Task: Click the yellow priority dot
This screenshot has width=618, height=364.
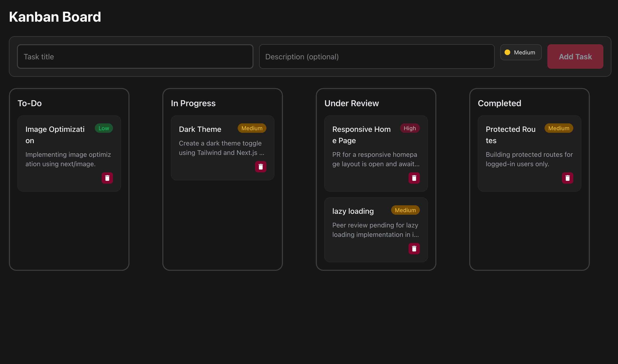Action: click(x=507, y=52)
